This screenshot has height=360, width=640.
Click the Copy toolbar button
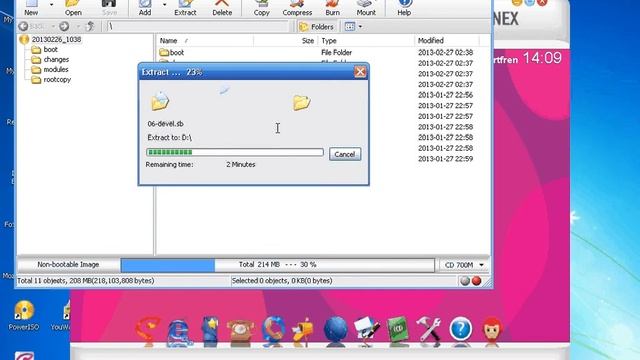coord(262,8)
